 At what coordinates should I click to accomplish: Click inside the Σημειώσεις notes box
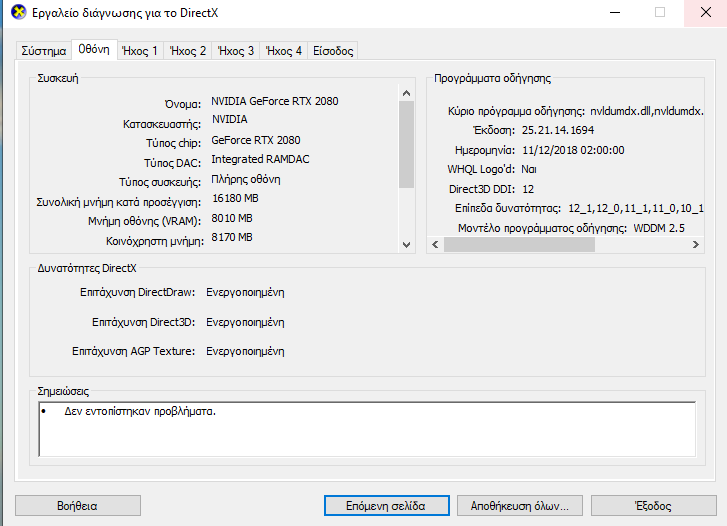(x=367, y=429)
